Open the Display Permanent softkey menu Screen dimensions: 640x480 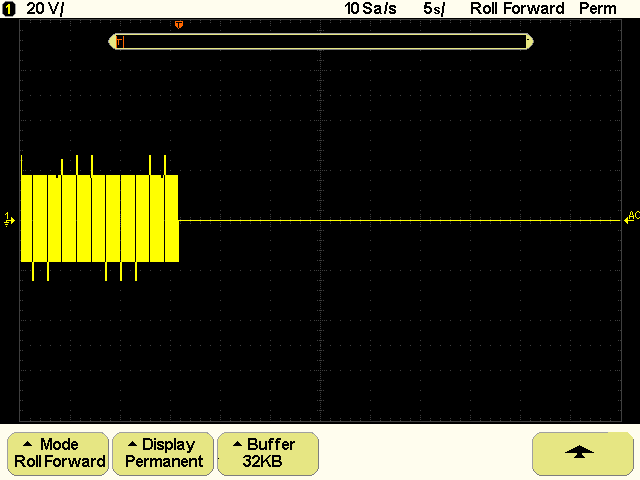tap(163, 453)
